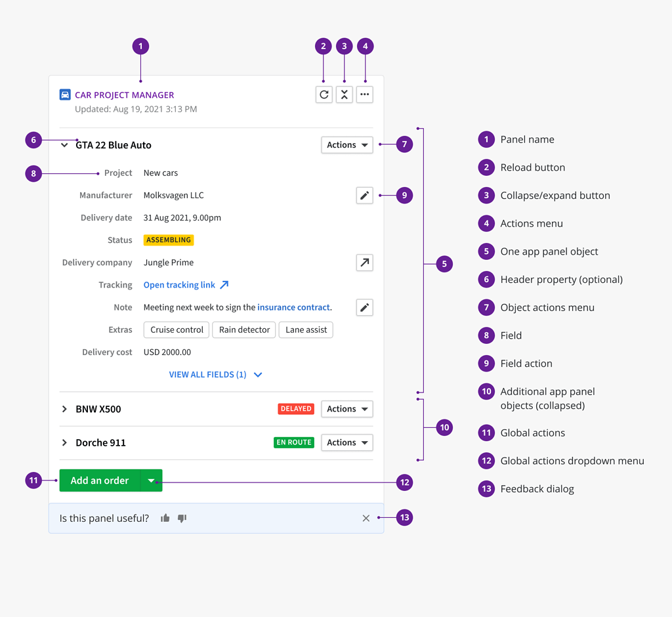Click the Add an order button
This screenshot has height=617, width=672.
click(x=100, y=480)
